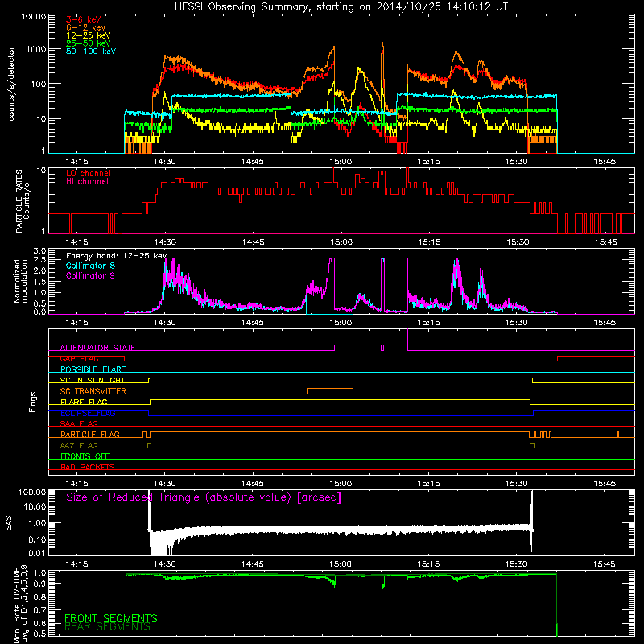The image size is (644, 644).
Task: Click the SAA FLAG label
Action: point(79,423)
